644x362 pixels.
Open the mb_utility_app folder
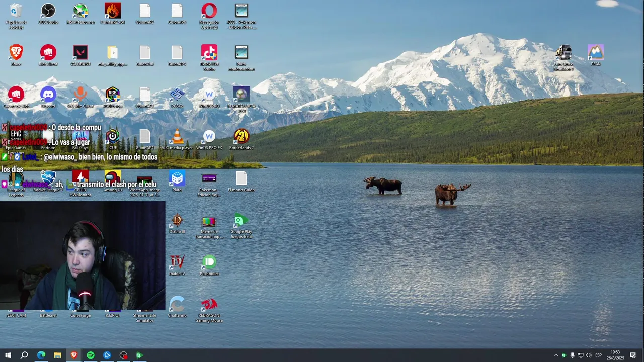point(113,55)
